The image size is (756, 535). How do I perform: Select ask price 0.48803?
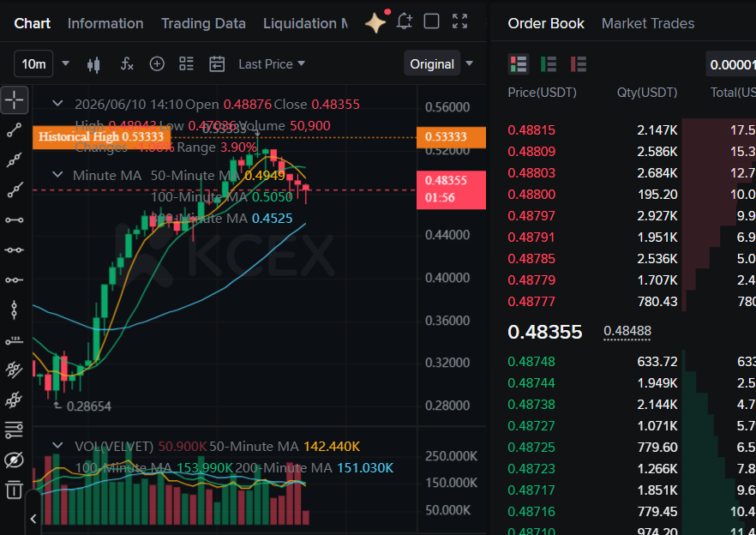point(531,172)
